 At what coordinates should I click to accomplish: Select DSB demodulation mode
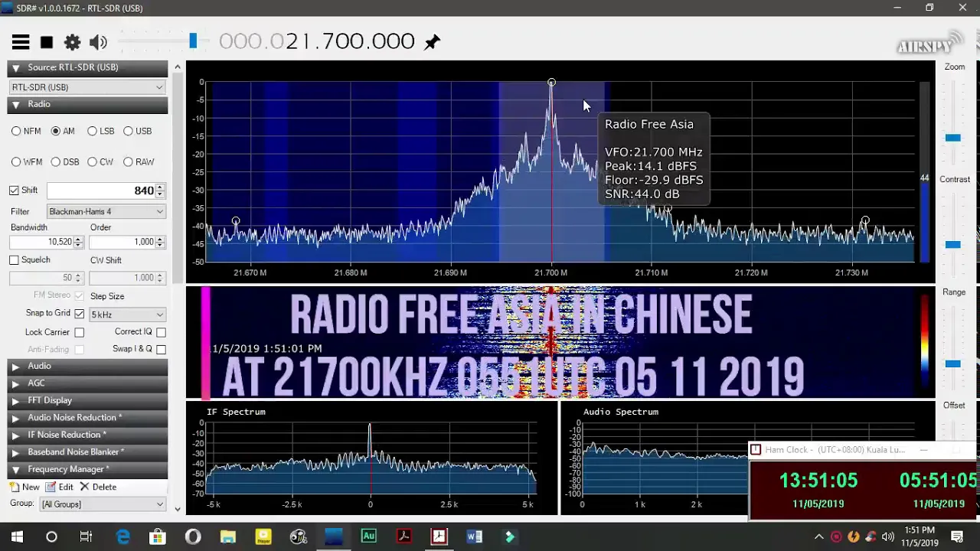55,162
